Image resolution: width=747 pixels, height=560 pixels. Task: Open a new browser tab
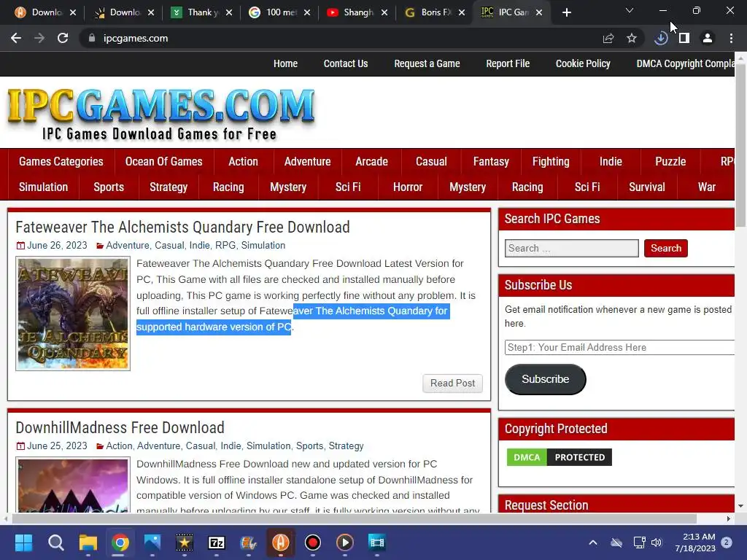tap(566, 12)
